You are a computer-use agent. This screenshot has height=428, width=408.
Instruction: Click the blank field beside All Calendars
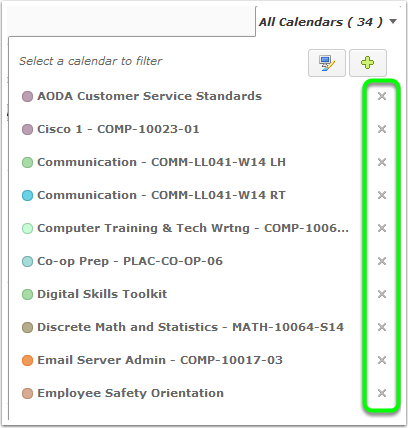[x=132, y=21]
